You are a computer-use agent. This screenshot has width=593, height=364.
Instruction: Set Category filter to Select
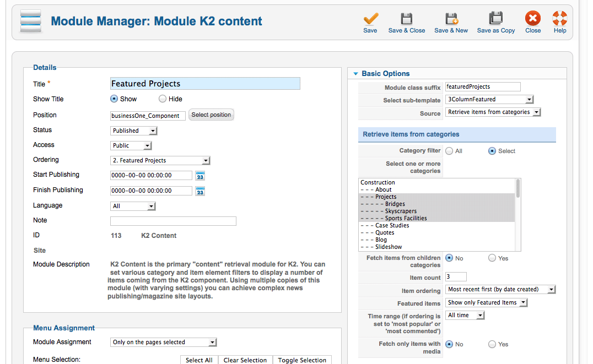click(x=492, y=151)
